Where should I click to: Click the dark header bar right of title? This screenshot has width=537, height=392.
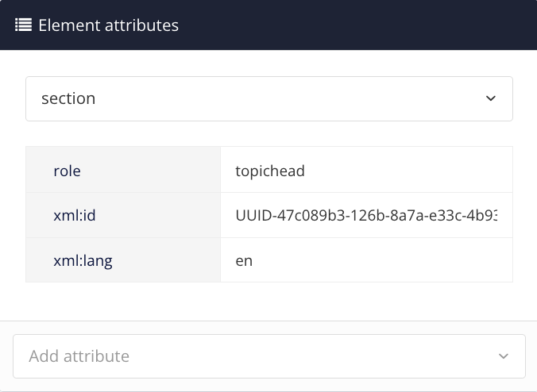pos(357,25)
